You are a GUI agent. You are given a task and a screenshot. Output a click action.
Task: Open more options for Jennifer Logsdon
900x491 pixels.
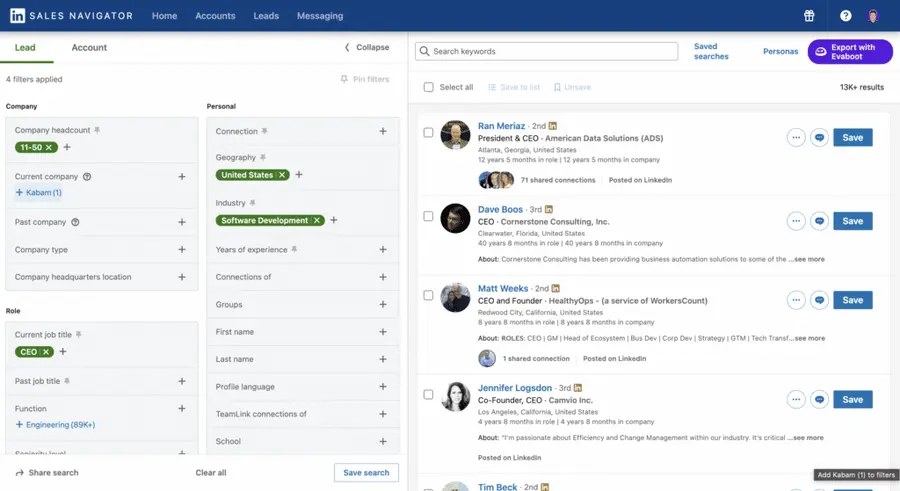point(796,399)
